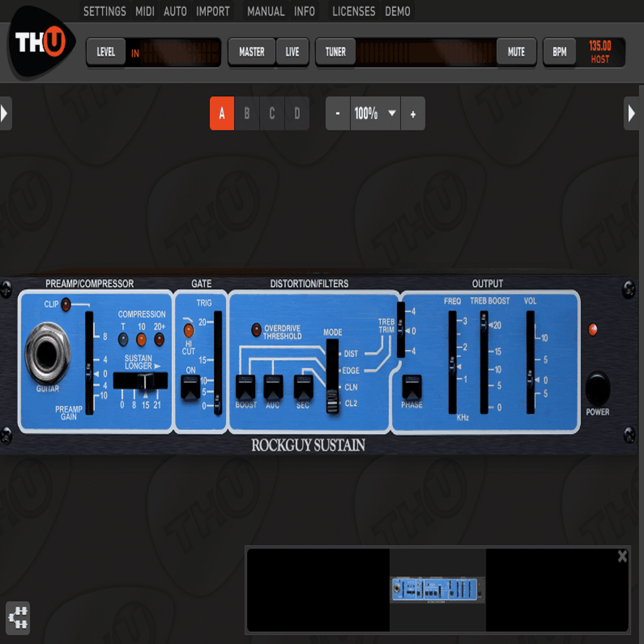
Task: Select scene A
Action: (x=222, y=113)
